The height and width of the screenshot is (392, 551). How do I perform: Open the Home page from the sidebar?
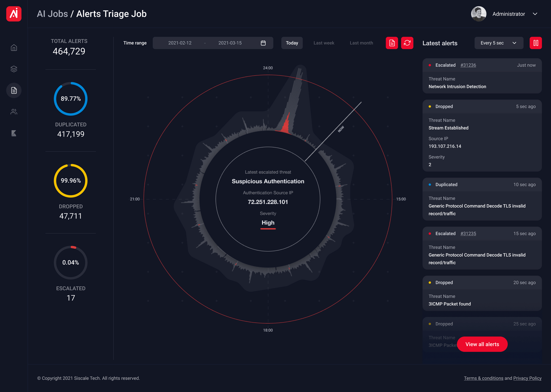[14, 48]
